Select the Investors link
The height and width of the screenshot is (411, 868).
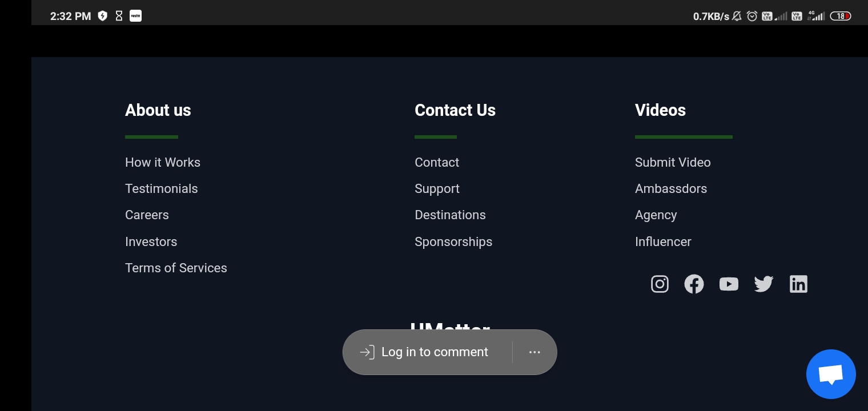(151, 241)
